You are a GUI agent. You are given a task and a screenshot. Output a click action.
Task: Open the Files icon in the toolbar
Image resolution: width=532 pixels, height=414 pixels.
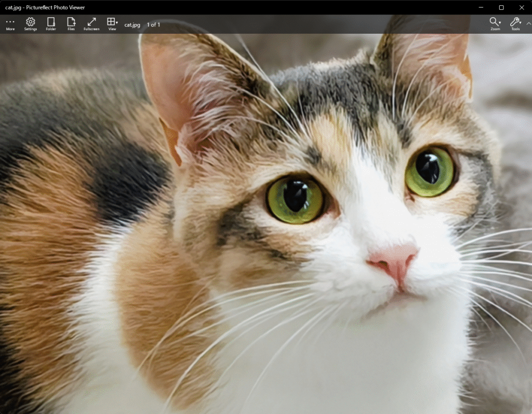[x=71, y=24]
